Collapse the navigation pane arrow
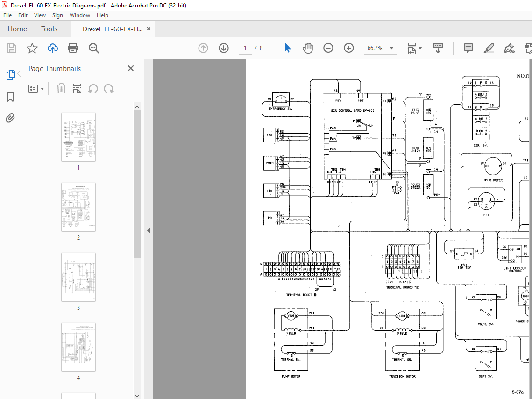Viewport: 532px width, 399px height. 149,231
